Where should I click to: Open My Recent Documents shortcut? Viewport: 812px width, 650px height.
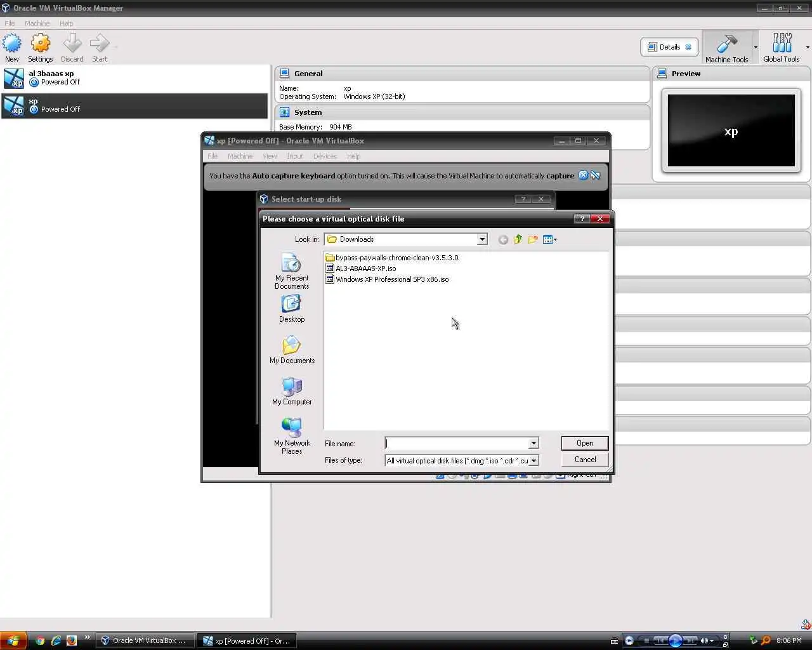click(292, 271)
